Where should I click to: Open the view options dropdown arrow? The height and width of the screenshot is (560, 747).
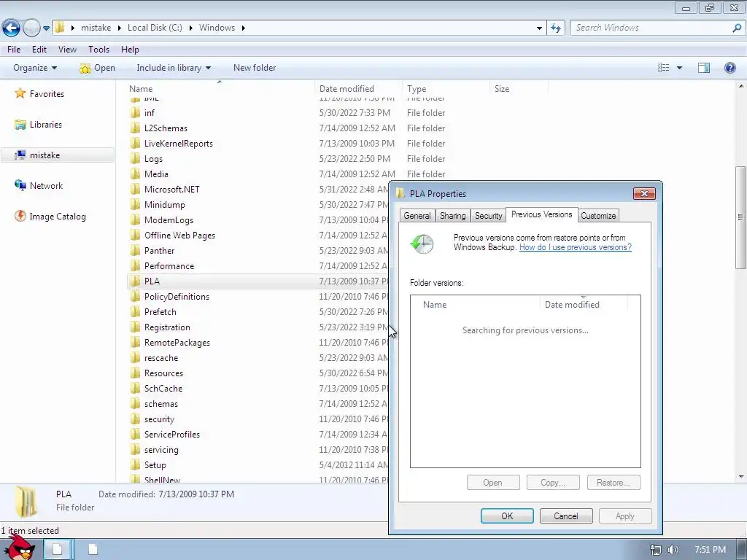tap(680, 68)
